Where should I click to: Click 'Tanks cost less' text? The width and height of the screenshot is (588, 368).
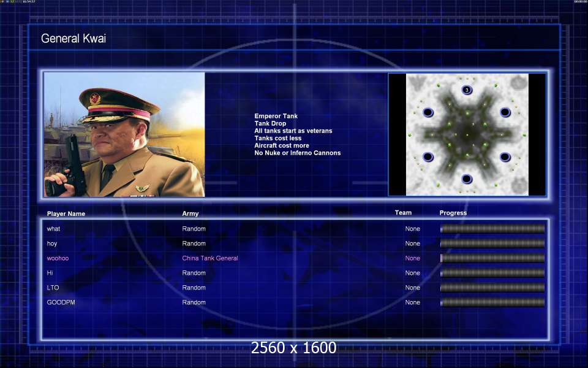click(x=278, y=138)
